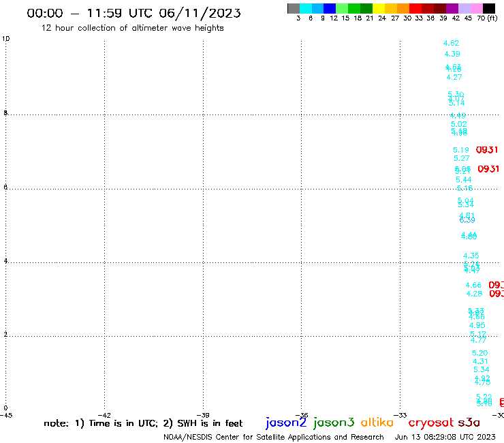Select the legend scale label 45
This screenshot has height=443, width=504.
pyautogui.click(x=468, y=18)
